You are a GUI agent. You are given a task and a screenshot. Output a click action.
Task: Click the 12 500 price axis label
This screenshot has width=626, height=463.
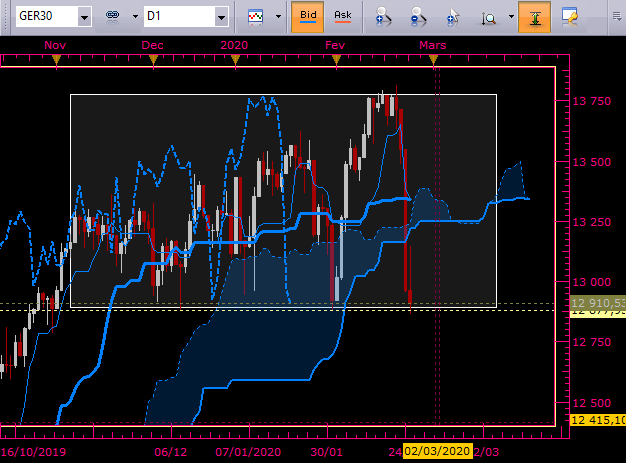592,403
